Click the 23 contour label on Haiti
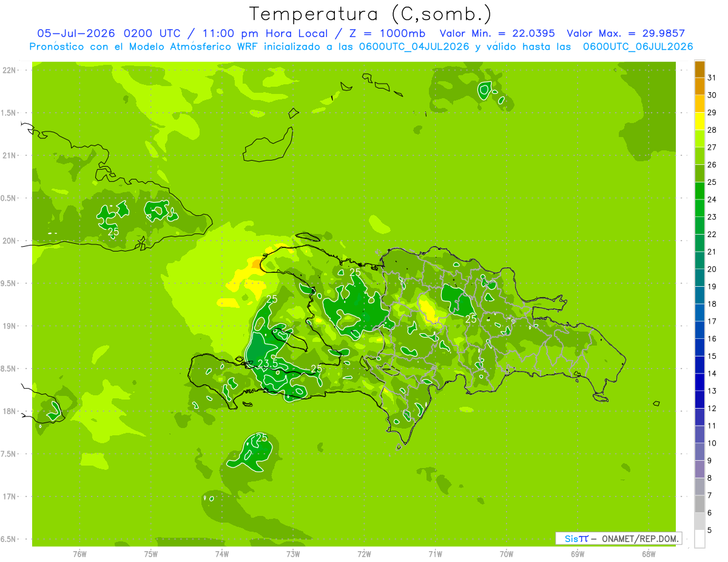The width and height of the screenshot is (728, 562). click(x=263, y=363)
